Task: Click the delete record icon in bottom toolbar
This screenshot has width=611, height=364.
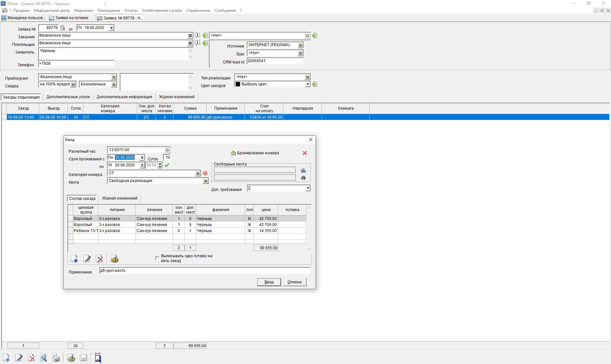Action: tap(32, 358)
